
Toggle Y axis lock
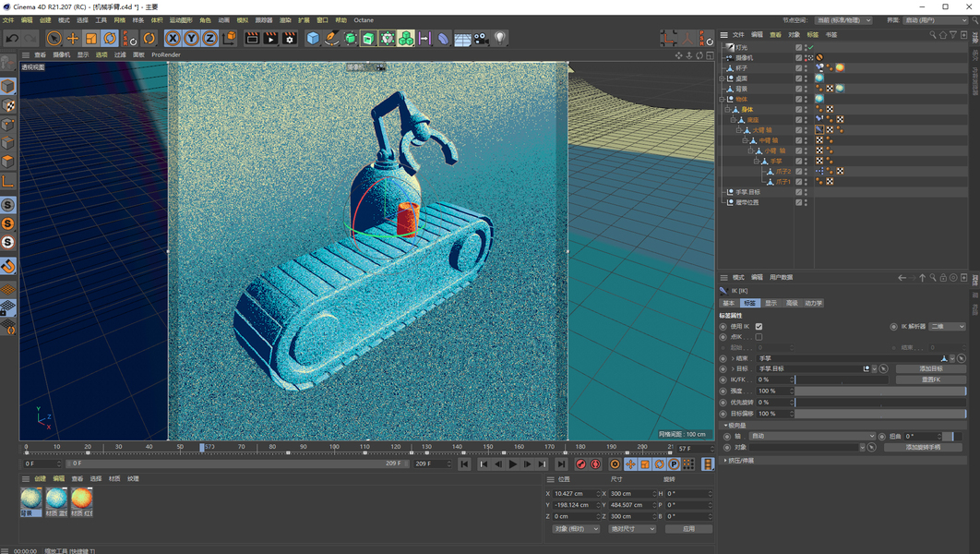191,38
